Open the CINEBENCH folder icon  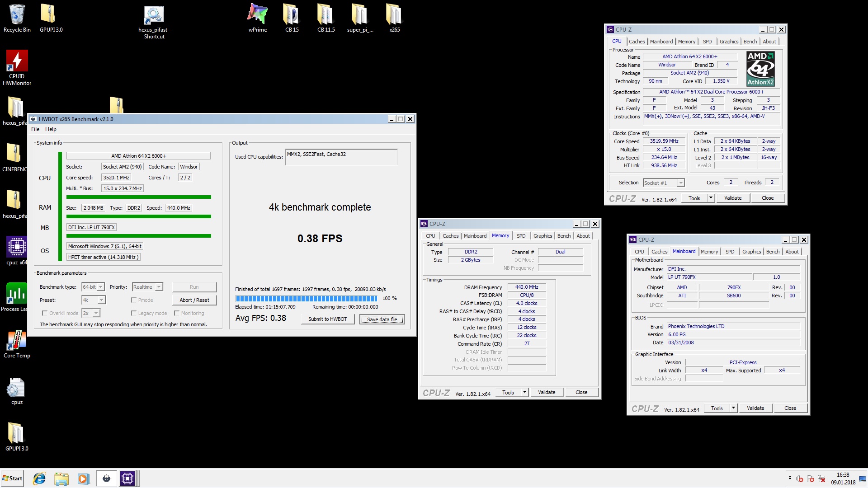pos(14,157)
